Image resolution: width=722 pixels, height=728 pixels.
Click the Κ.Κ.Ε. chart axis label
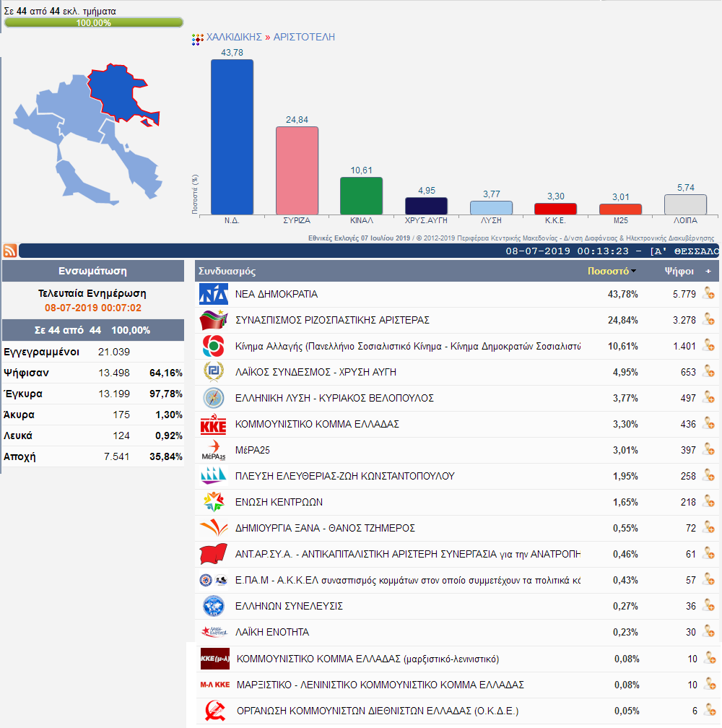555,220
